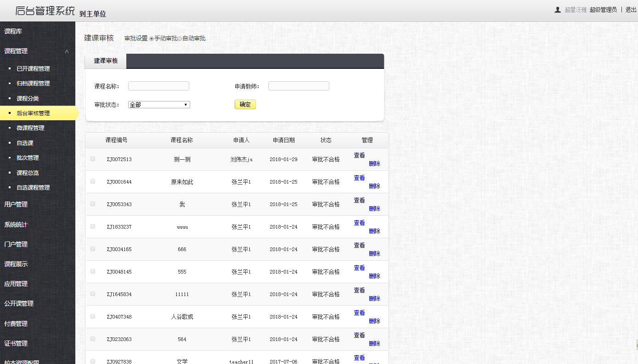
Task: Select the 手动审批 radio button
Action: click(152, 39)
